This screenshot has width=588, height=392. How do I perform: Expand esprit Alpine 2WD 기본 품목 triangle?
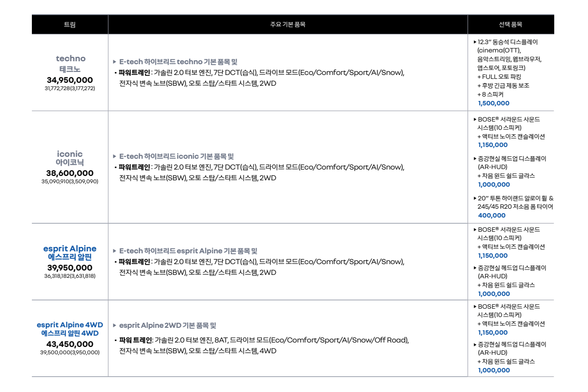point(115,326)
